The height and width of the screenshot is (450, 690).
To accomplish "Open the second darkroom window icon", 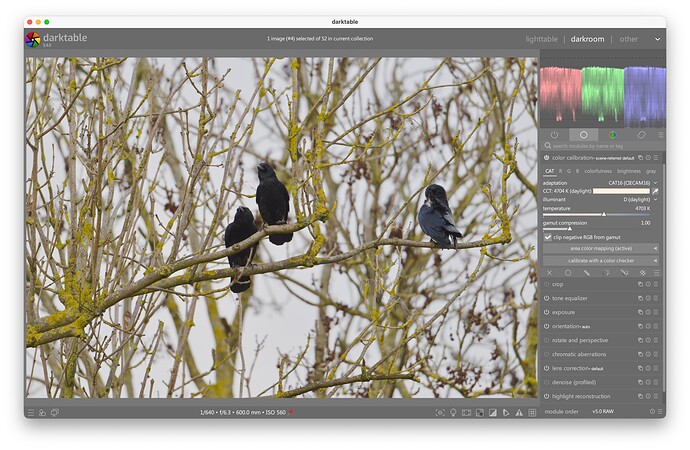I will (x=55, y=413).
